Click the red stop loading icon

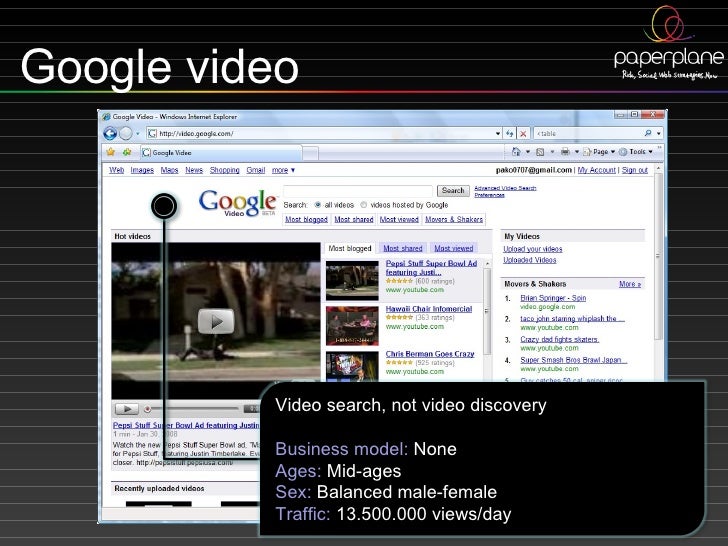tap(523, 134)
